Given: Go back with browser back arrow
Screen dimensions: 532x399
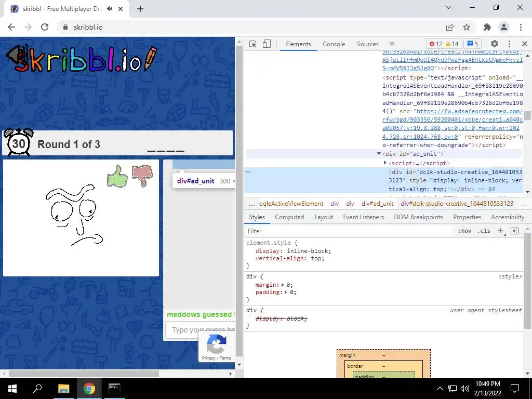Looking at the screenshot, I should (x=11, y=27).
